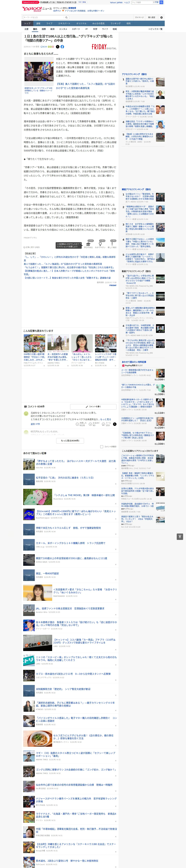This screenshot has width=186, height=868.
Task: Open the 634 comments count icon
Action: coord(44,47)
